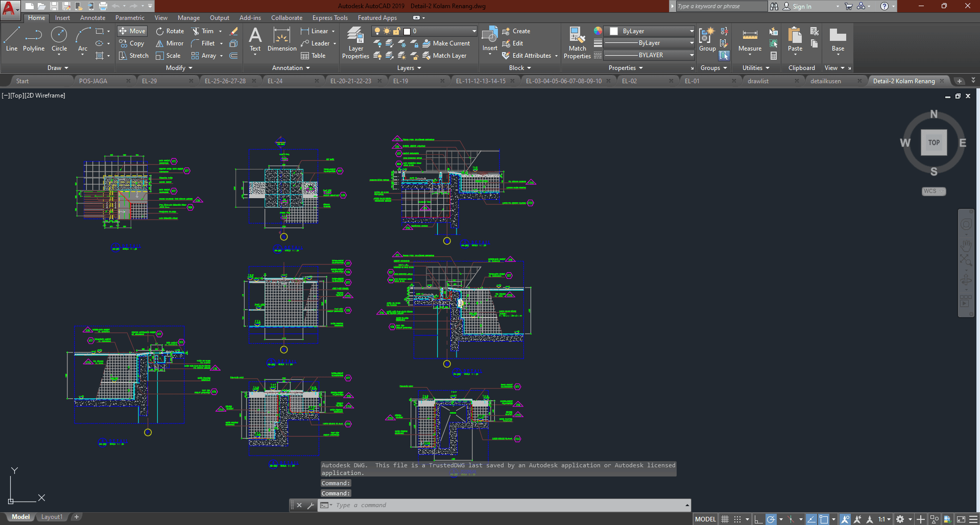Toggle Ortho mode in status bar

click(758, 519)
